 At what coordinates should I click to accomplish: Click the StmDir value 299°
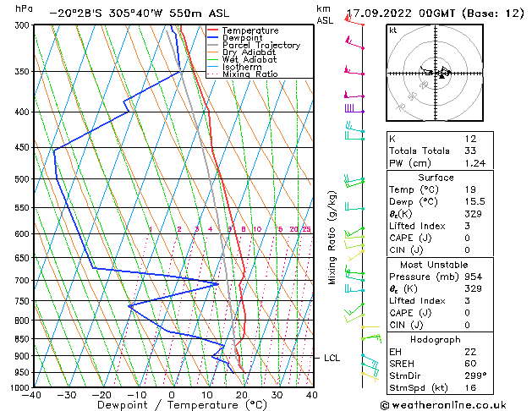pos(475,375)
